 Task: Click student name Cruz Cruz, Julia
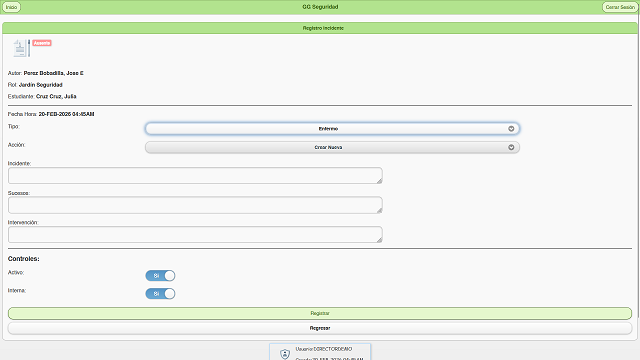pyautogui.click(x=56, y=96)
